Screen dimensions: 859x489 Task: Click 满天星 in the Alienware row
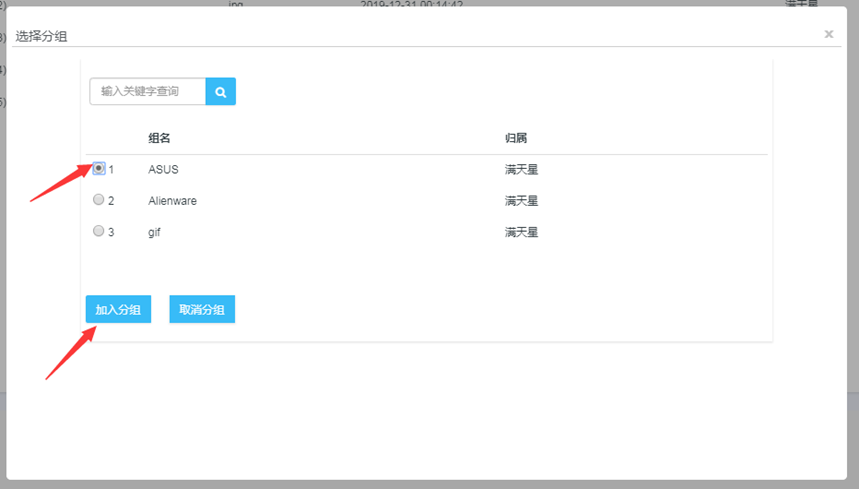point(521,201)
